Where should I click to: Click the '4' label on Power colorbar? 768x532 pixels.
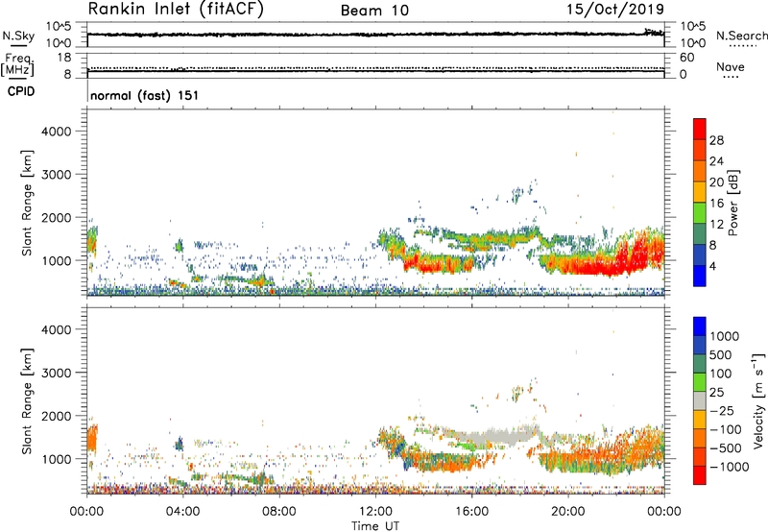[x=712, y=266]
